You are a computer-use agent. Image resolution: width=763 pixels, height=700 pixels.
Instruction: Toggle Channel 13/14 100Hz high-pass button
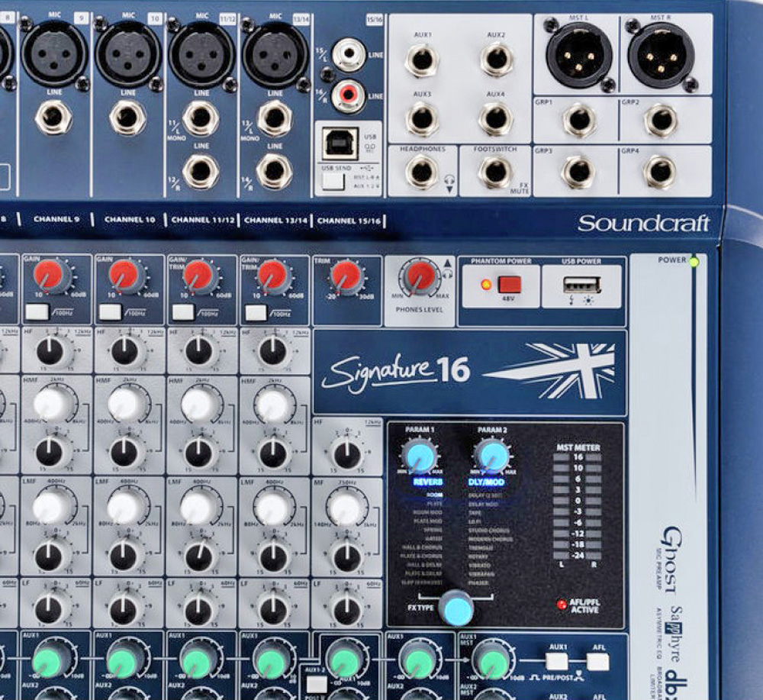[x=256, y=312]
